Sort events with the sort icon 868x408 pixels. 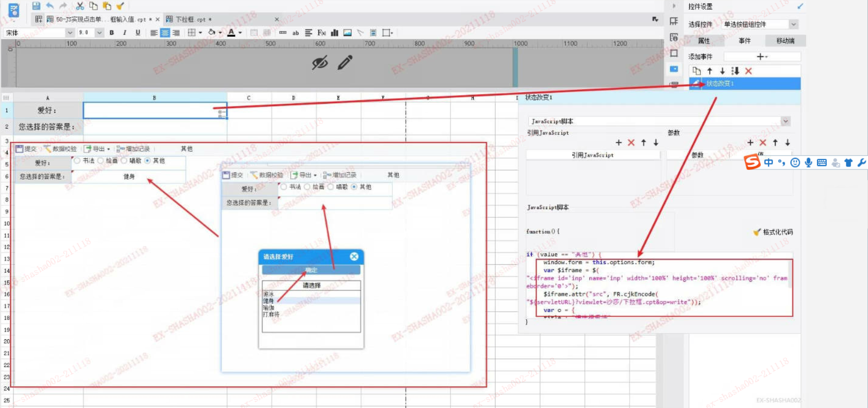tap(735, 71)
